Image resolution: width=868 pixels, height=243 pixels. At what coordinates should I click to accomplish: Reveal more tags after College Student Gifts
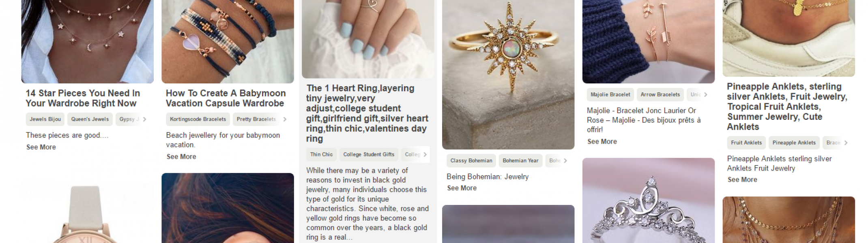coord(425,154)
